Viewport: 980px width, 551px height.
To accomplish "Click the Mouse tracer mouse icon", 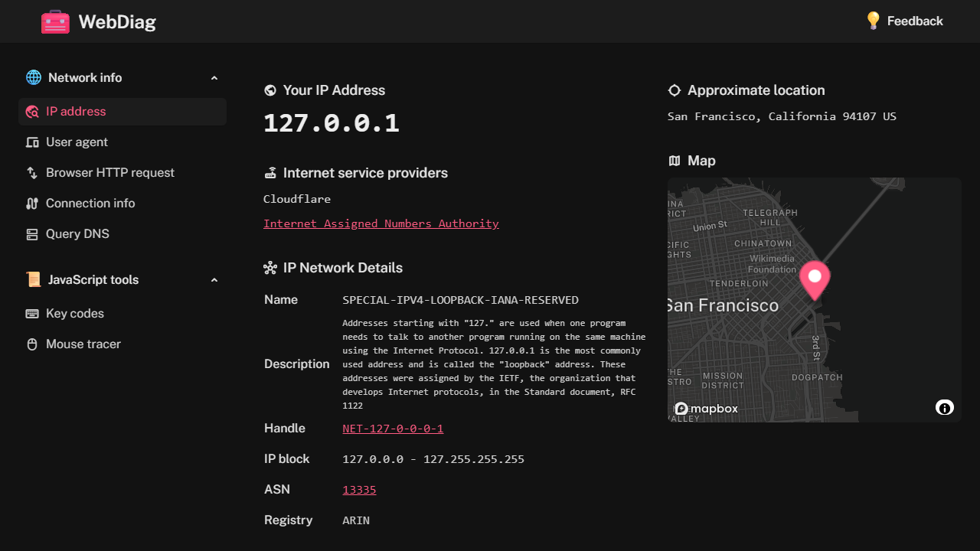I will coord(32,344).
